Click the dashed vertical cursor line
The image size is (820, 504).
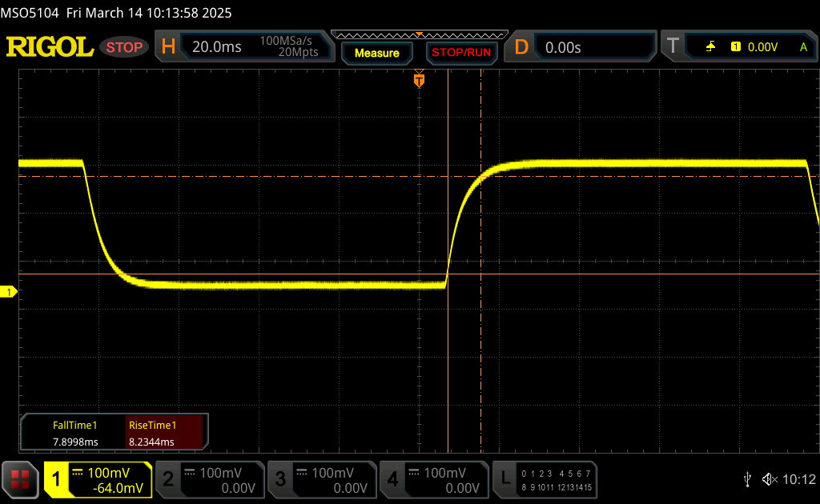pyautogui.click(x=480, y=261)
